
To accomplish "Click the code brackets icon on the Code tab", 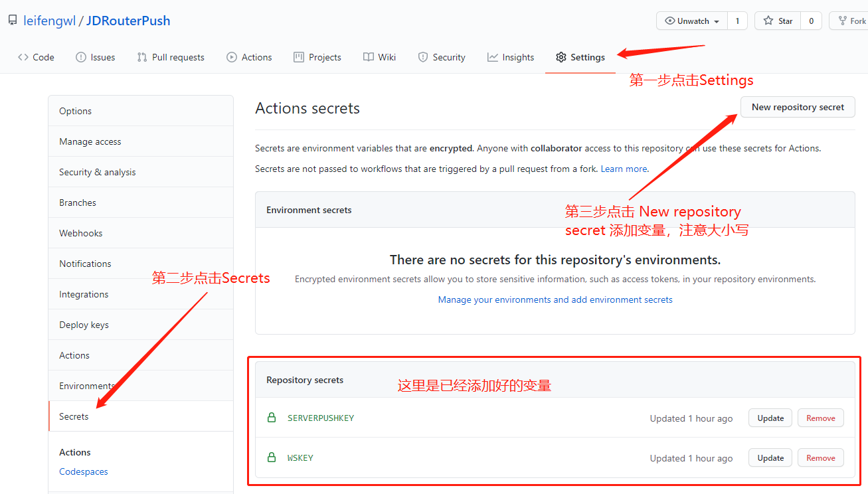I will pyautogui.click(x=23, y=57).
